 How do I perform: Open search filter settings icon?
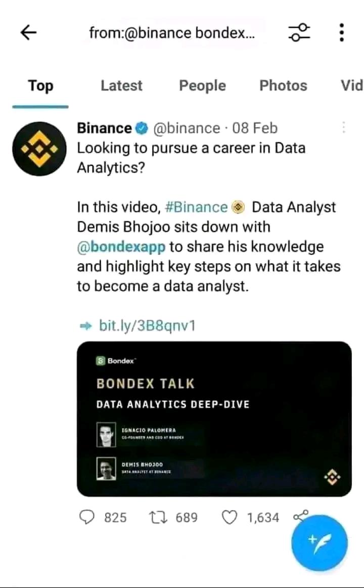tap(299, 33)
